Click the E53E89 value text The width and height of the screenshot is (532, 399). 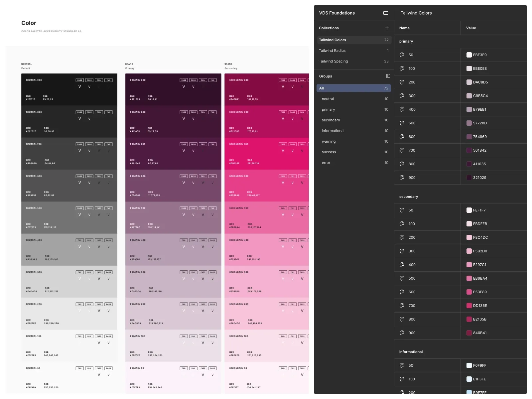(480, 292)
